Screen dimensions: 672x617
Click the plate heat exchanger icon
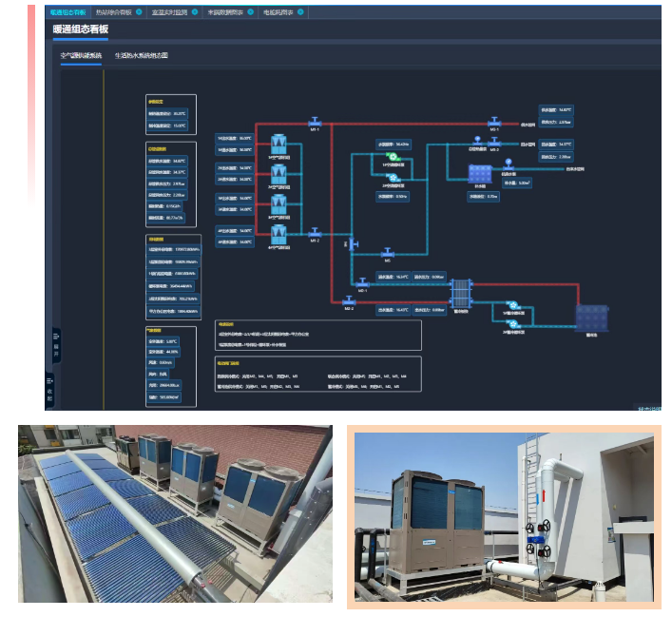462,289
